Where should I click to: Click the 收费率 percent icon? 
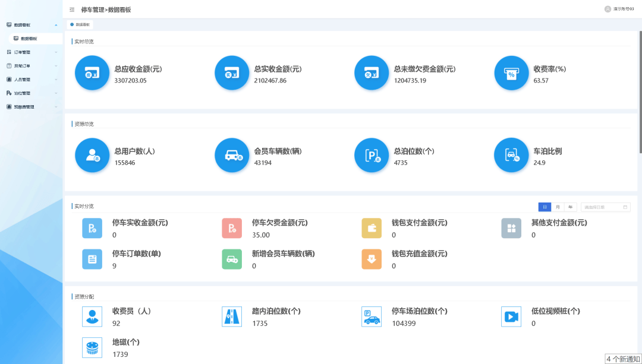tap(511, 74)
